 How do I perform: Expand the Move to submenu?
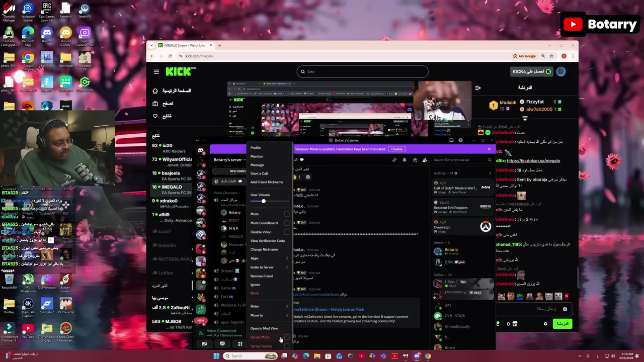(x=270, y=315)
